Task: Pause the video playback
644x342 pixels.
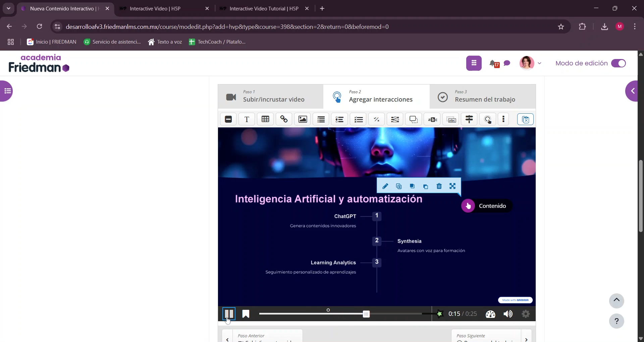Action: (229, 314)
